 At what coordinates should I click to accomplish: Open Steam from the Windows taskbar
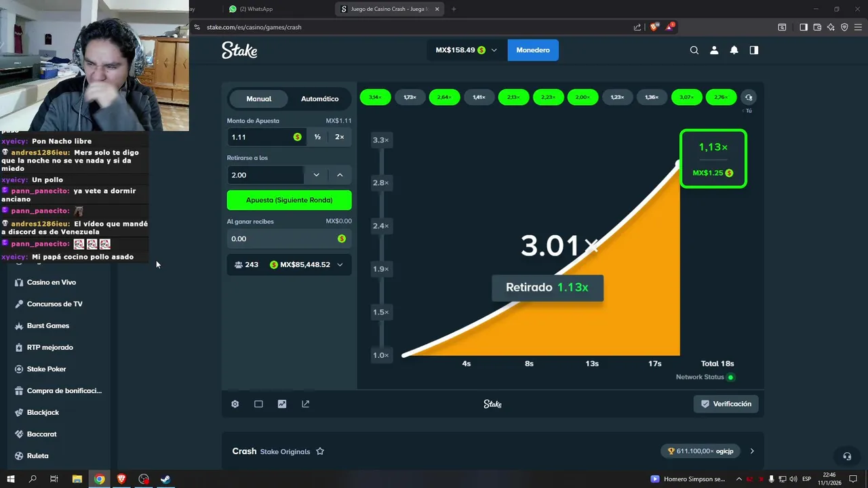click(x=165, y=479)
